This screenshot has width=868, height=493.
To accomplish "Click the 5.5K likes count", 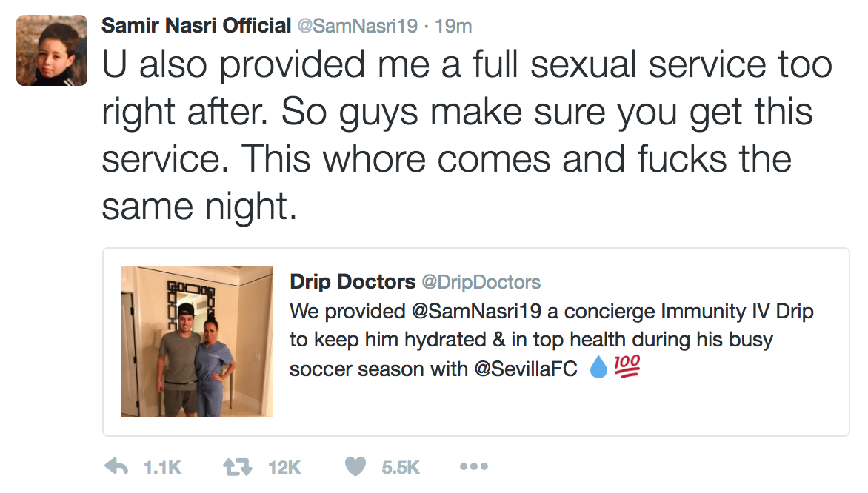I will (x=401, y=467).
